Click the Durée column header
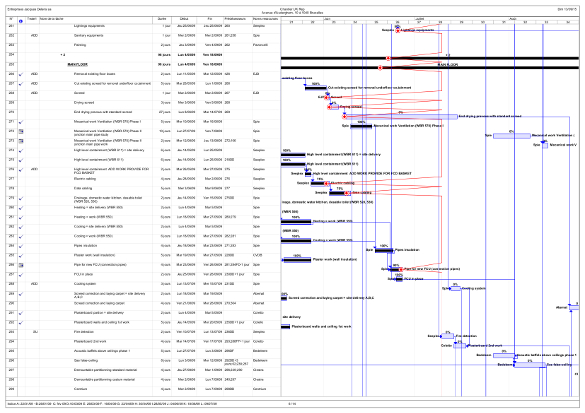This screenshot has height=413, width=585. click(162, 19)
